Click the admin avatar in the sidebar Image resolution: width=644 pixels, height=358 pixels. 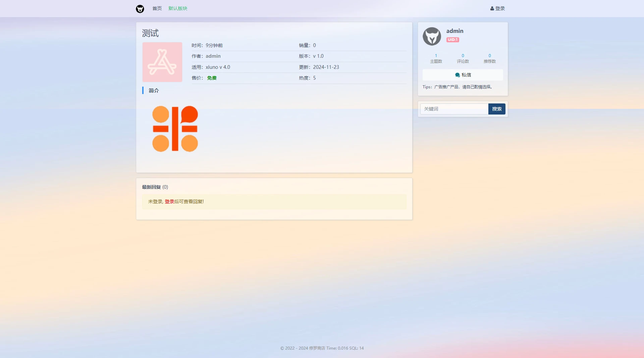432,36
